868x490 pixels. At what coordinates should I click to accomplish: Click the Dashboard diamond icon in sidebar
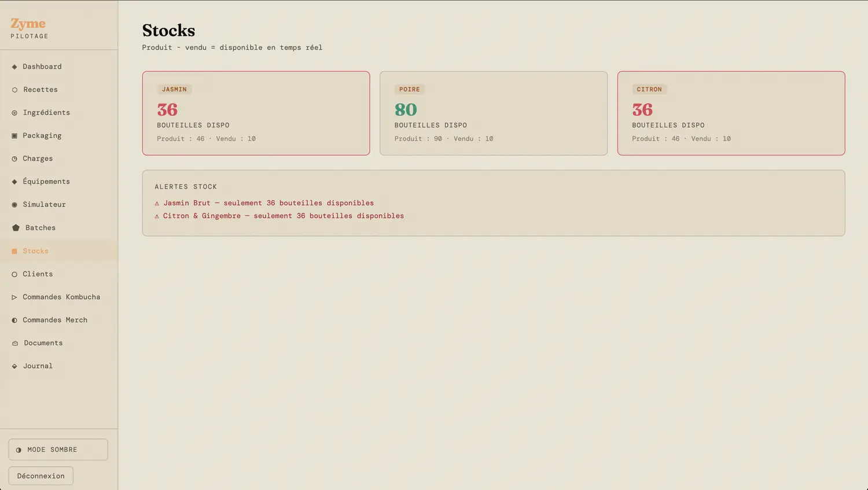(14, 67)
